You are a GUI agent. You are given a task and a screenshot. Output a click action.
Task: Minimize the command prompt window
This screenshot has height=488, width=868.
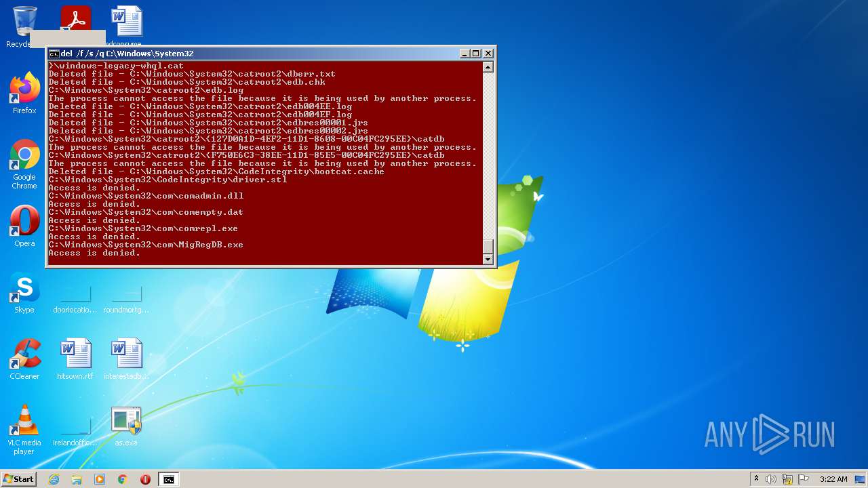click(465, 54)
